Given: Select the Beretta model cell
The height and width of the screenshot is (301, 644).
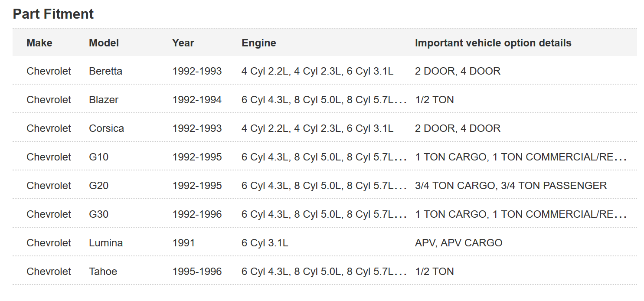Looking at the screenshot, I should 105,71.
